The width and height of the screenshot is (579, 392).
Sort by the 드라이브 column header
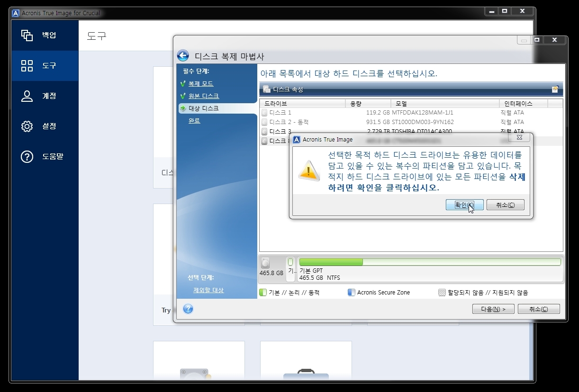[x=303, y=103]
